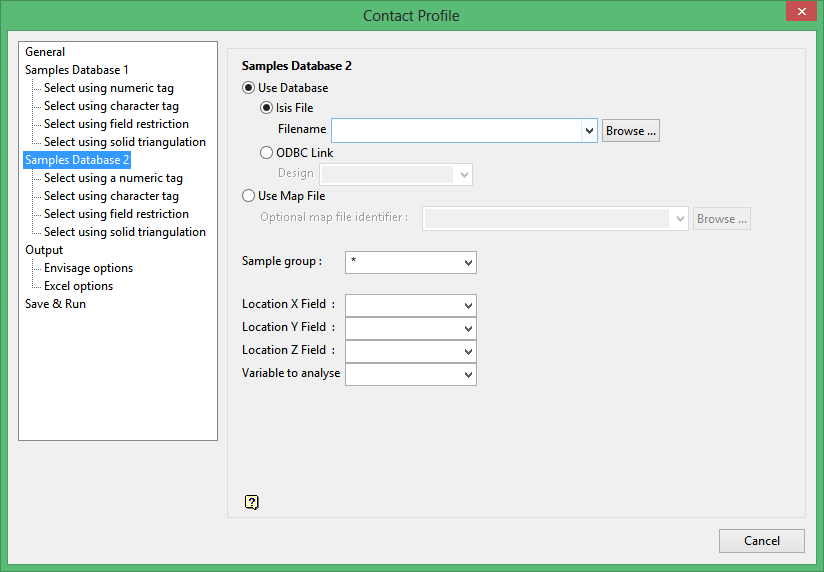Open the Location Y Field dropdown

tap(468, 328)
